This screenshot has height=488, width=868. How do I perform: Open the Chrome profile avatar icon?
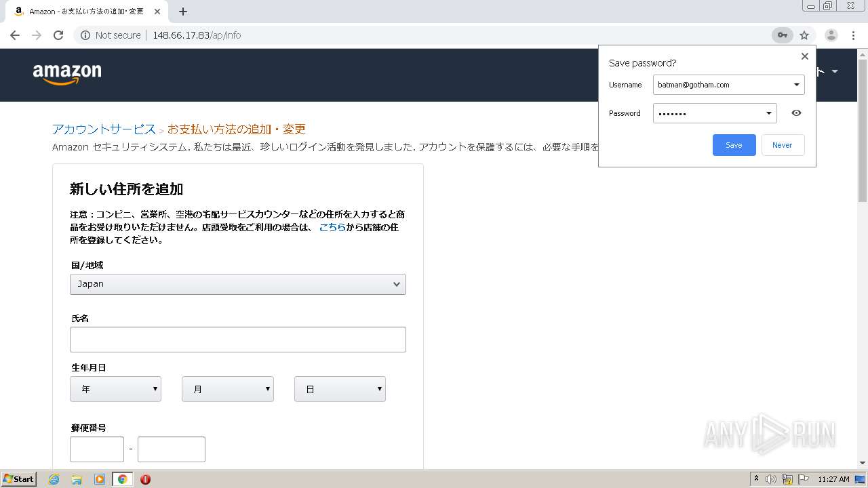[831, 35]
